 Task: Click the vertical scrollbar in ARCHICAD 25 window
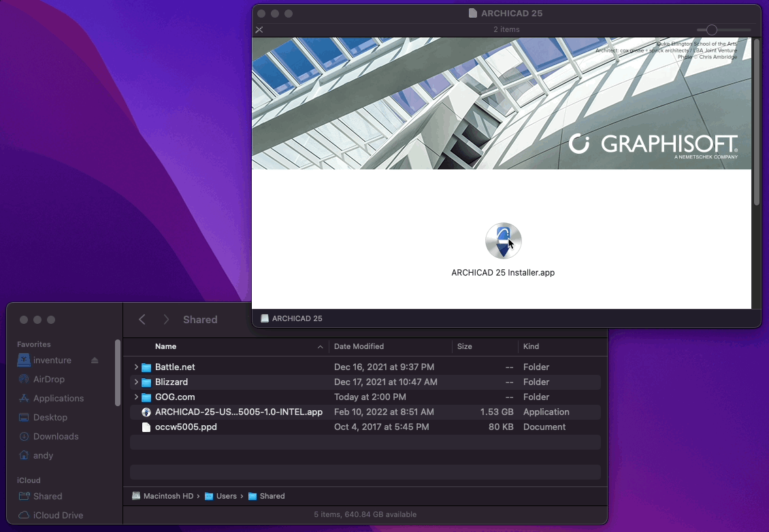(x=756, y=122)
